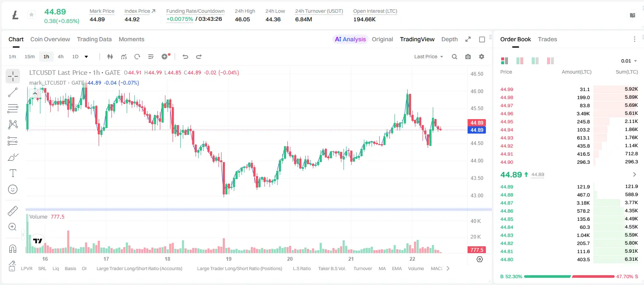Add the MA indicator
644x285 pixels.
[x=382, y=268]
